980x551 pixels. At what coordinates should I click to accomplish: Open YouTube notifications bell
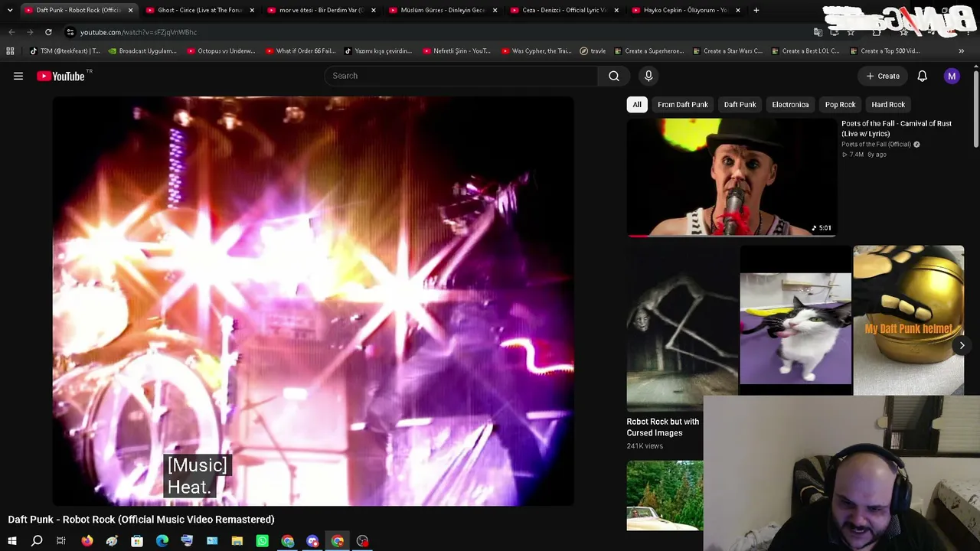point(923,76)
